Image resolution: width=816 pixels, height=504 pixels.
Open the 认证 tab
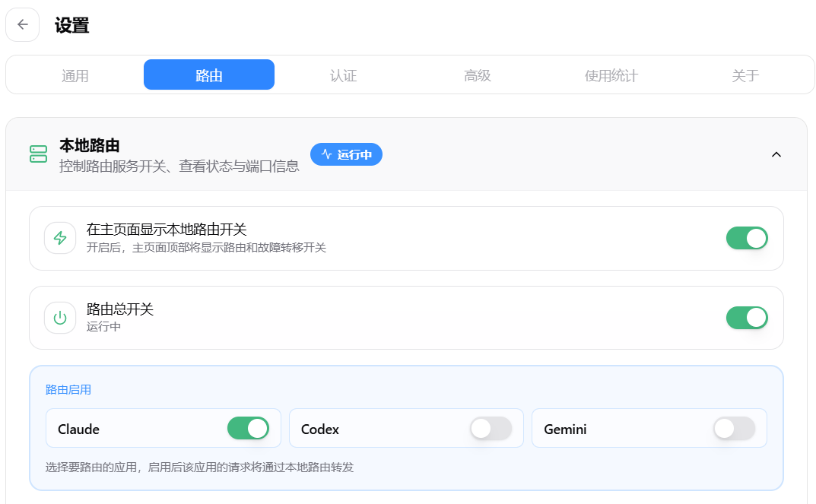coord(344,75)
